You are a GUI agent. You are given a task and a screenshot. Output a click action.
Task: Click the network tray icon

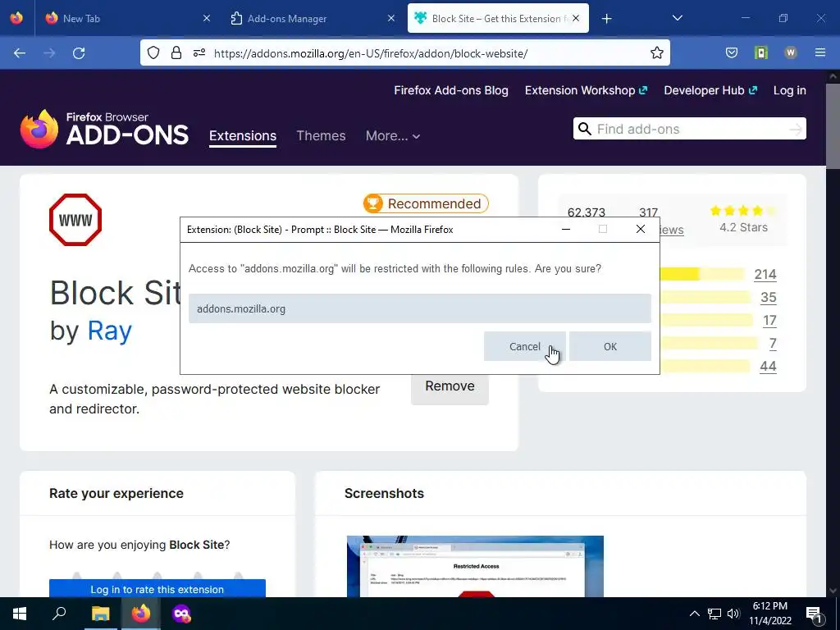(x=714, y=614)
